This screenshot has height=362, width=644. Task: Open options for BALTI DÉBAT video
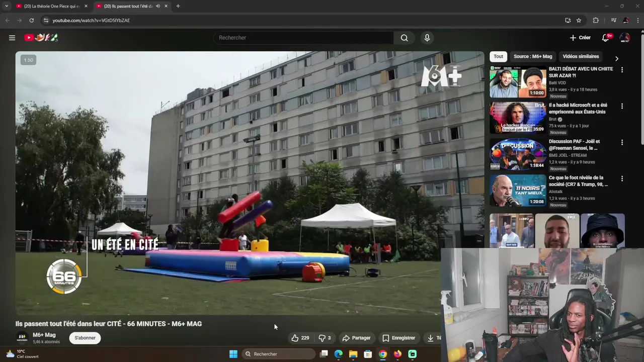pyautogui.click(x=622, y=70)
